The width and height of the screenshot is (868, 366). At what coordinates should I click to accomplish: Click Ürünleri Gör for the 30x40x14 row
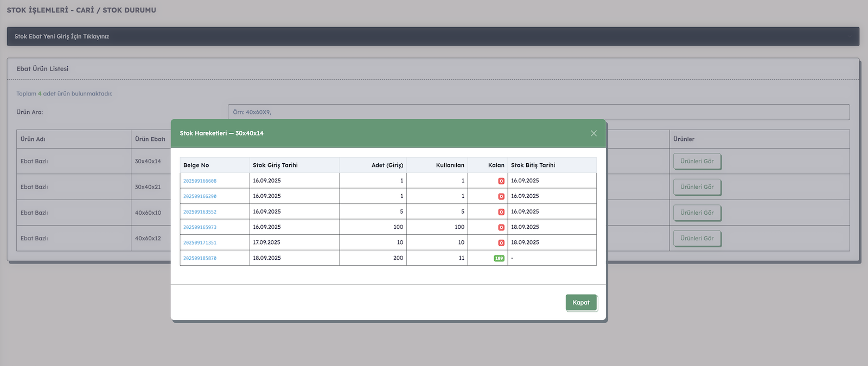pos(697,162)
